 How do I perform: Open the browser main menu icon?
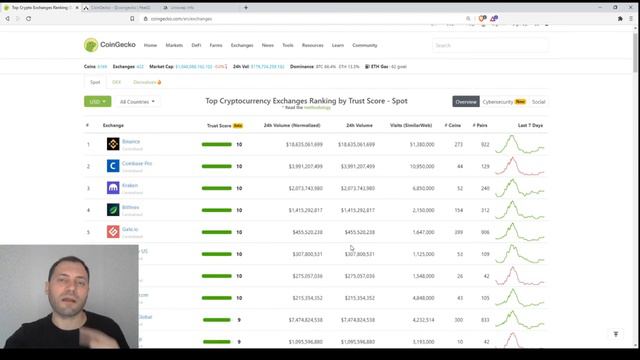point(631,19)
